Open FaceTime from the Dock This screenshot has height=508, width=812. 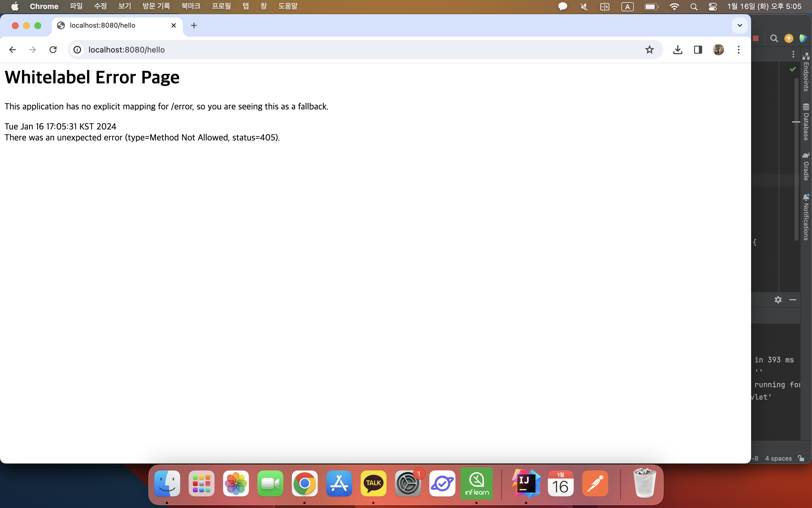pos(270,483)
